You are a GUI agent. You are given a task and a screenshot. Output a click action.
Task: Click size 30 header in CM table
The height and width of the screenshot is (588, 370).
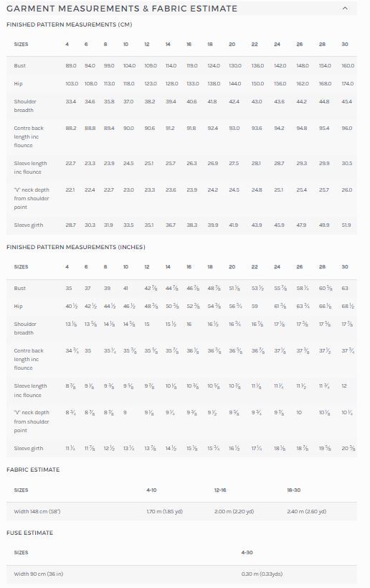344,45
